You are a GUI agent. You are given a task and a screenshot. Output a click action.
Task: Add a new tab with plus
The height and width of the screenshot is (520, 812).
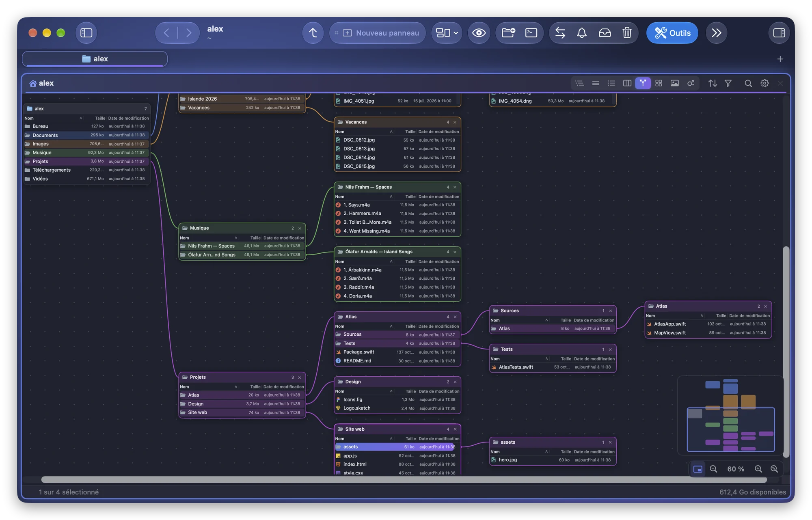[x=780, y=59]
